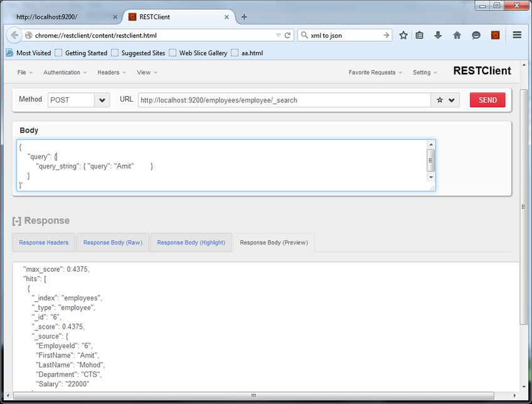
Task: Close the RESTClient tab
Action: (227, 17)
